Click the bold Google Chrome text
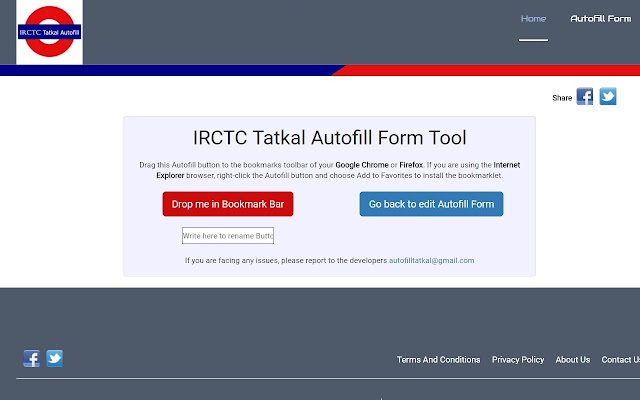The image size is (640, 400). tap(362, 165)
